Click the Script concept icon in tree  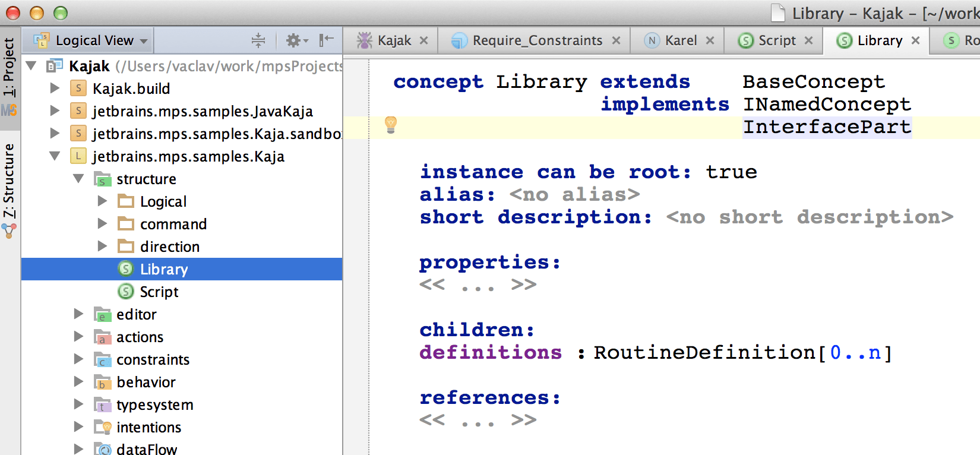[x=125, y=292]
